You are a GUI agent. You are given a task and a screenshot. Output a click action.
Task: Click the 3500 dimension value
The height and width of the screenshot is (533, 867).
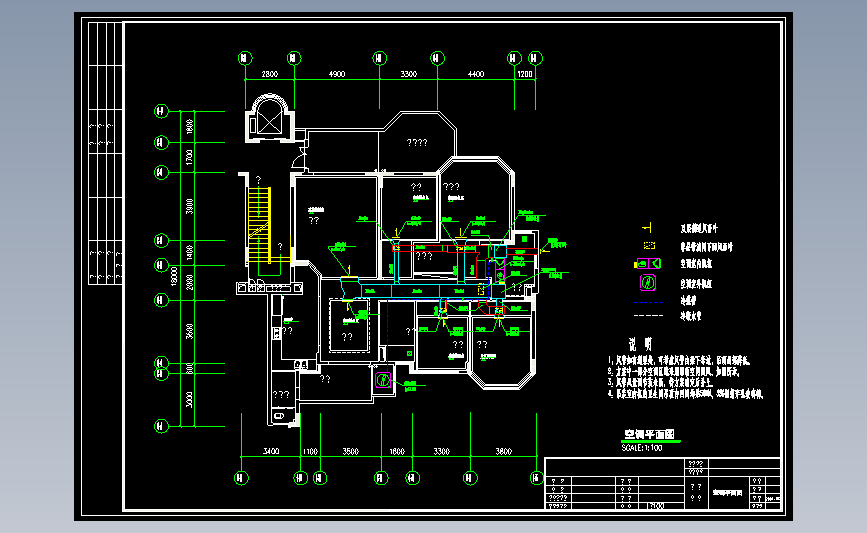[x=351, y=452]
